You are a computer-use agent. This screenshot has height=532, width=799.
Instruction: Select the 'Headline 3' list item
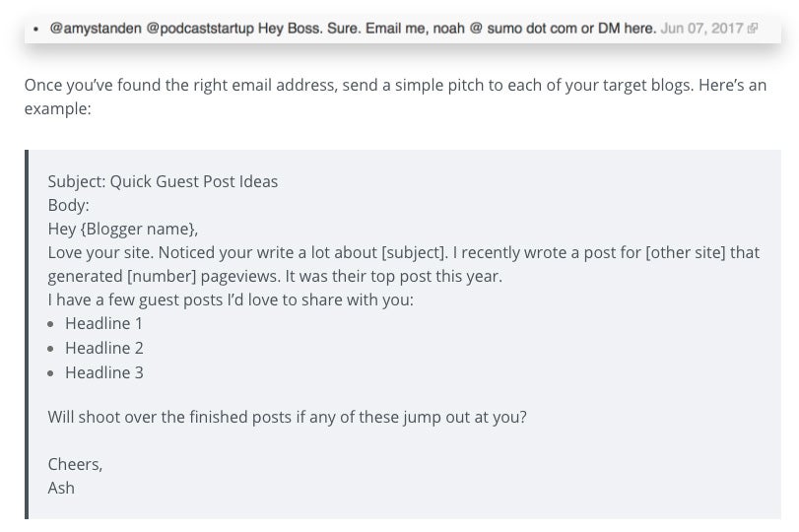click(x=104, y=372)
